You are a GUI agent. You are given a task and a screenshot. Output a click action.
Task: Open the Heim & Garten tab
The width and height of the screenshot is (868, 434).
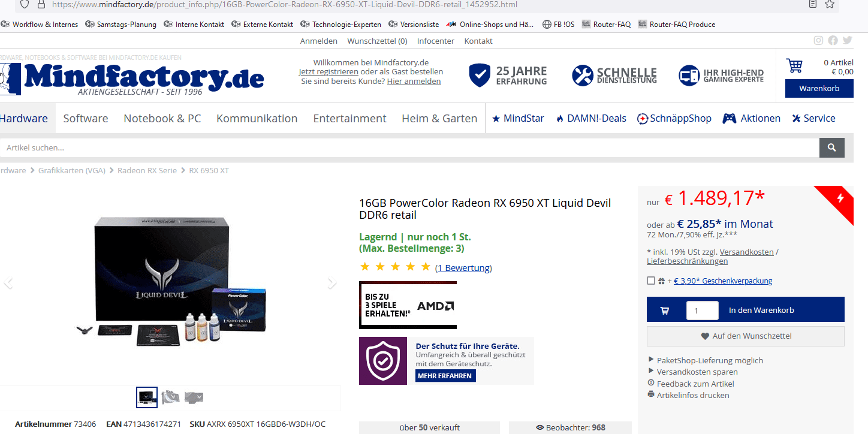point(439,118)
